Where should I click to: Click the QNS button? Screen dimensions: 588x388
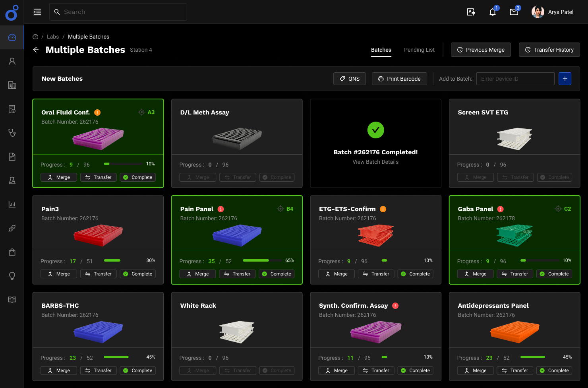coord(350,79)
